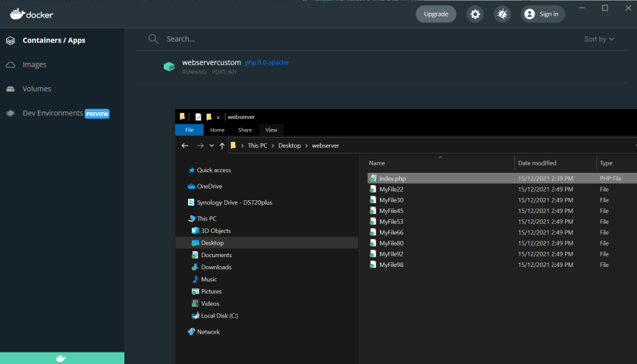Select Network in navigation pane
Screen dimensions: 637x364
point(209,332)
